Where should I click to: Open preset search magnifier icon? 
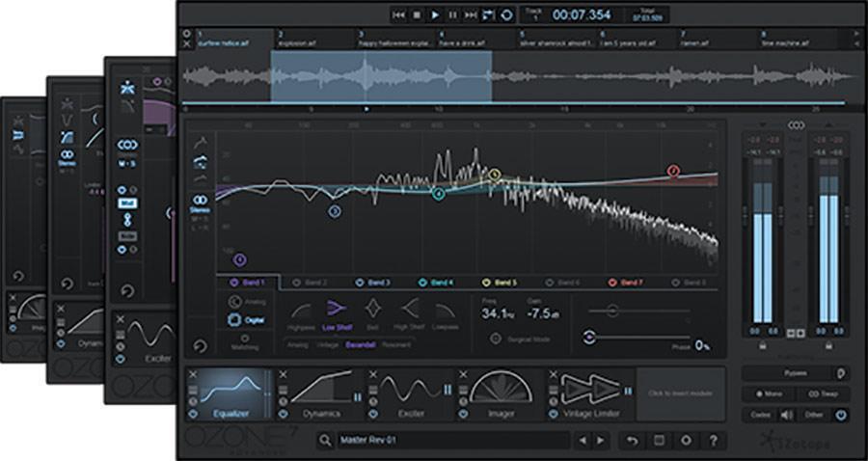pyautogui.click(x=326, y=441)
